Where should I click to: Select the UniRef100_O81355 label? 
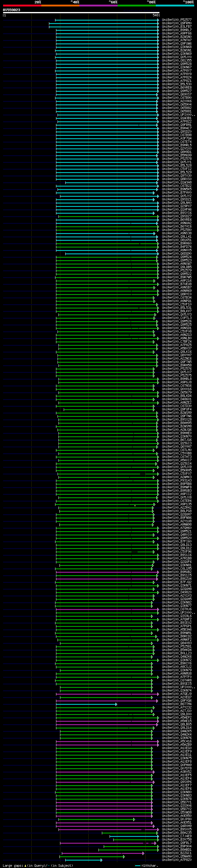point(176,60)
